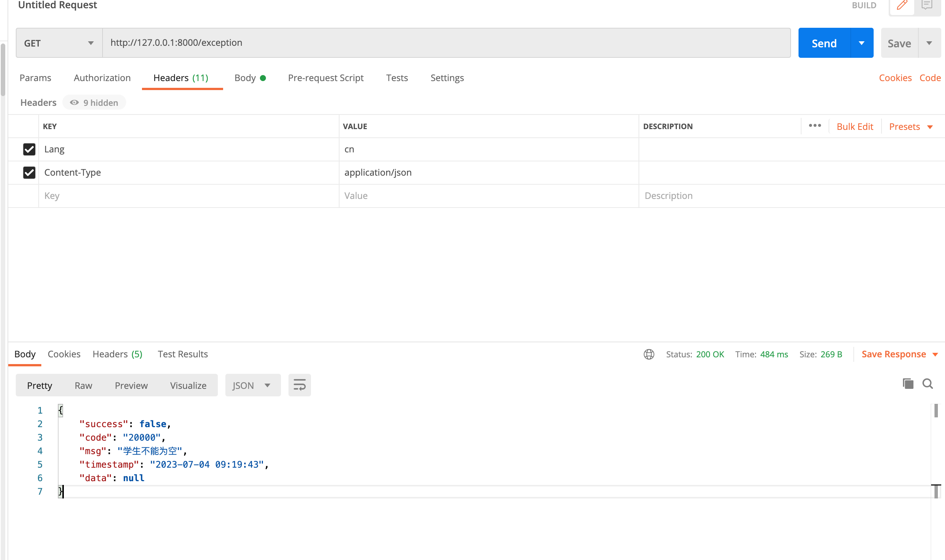Open the three-dots column options in headers table
This screenshot has height=560, width=945.
(x=815, y=126)
